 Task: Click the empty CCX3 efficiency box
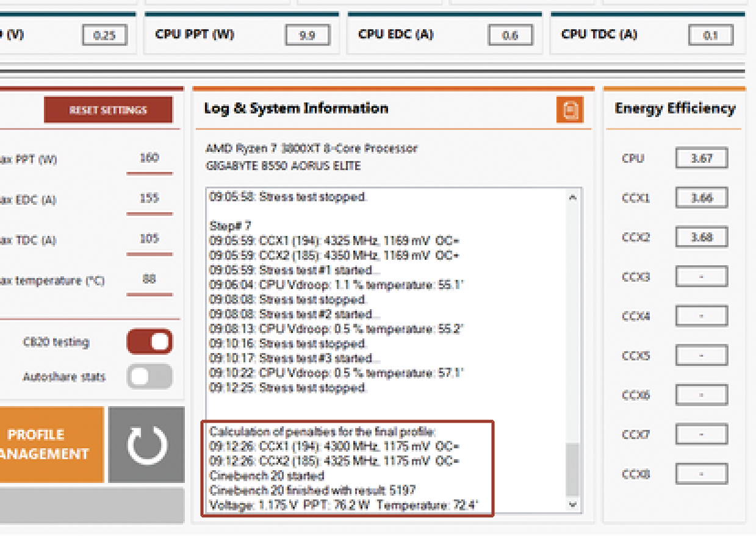pyautogui.click(x=702, y=277)
